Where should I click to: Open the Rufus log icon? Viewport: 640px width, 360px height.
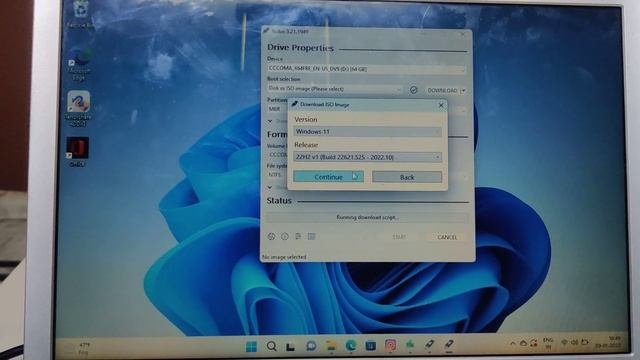pos(311,236)
